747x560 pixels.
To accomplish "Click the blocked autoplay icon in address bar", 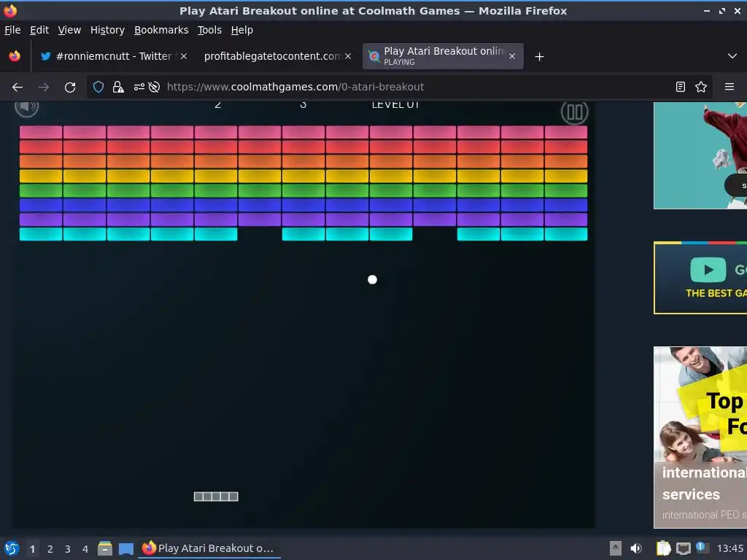I will coord(154,87).
